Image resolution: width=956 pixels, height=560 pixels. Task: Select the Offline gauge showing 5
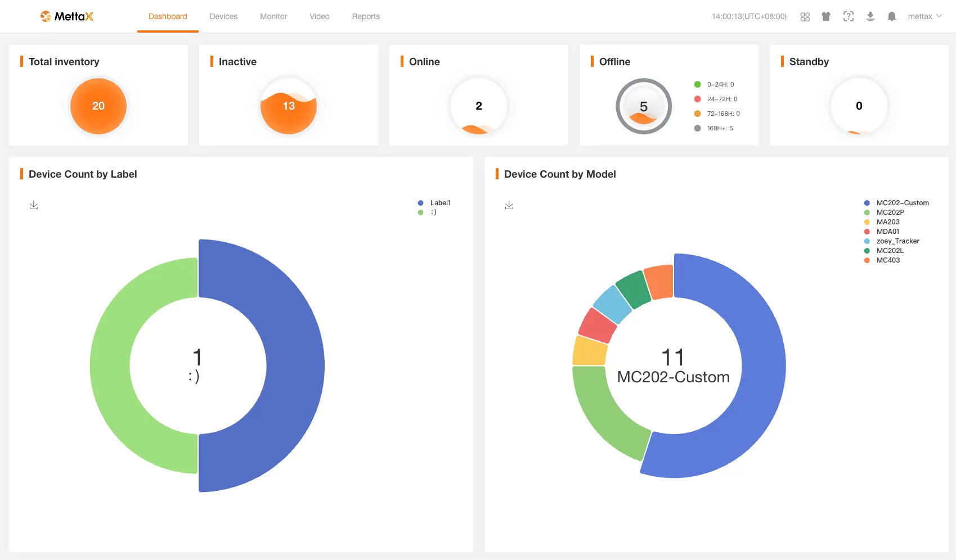(x=644, y=106)
